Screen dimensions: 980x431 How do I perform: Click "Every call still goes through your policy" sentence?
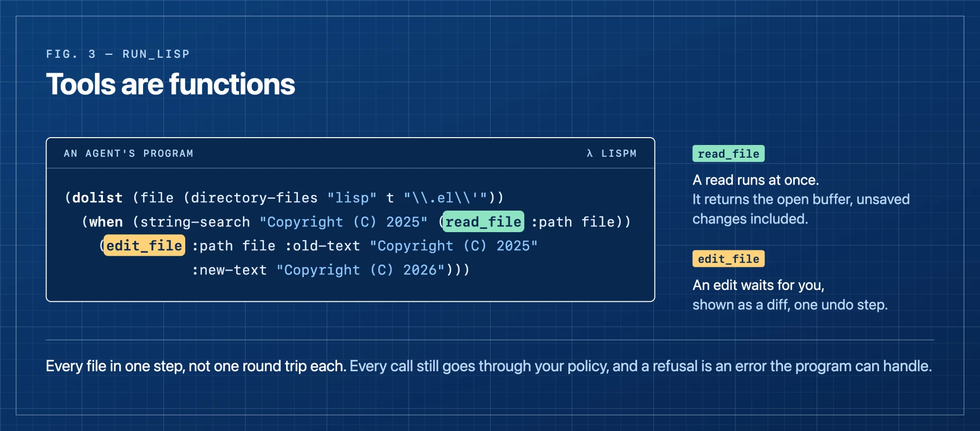click(641, 366)
